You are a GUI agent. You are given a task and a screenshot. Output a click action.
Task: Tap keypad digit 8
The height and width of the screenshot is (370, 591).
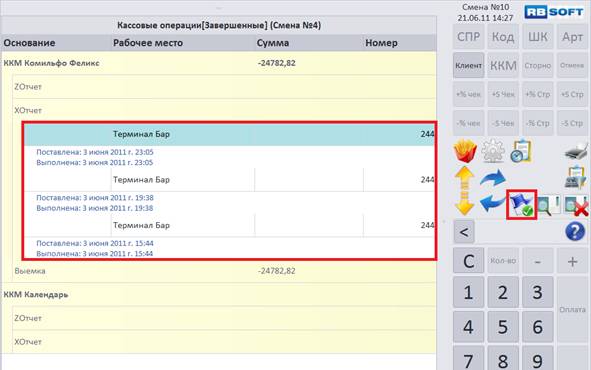click(503, 359)
